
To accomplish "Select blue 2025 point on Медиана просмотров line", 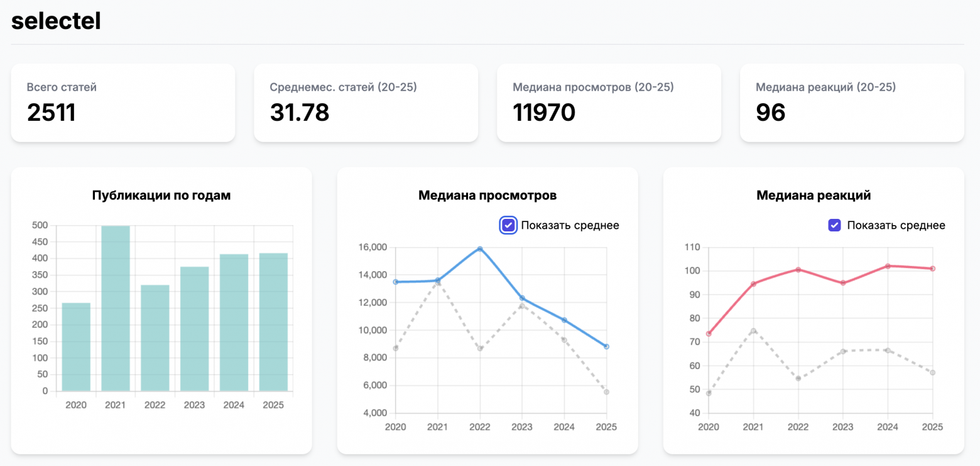I will pos(606,347).
